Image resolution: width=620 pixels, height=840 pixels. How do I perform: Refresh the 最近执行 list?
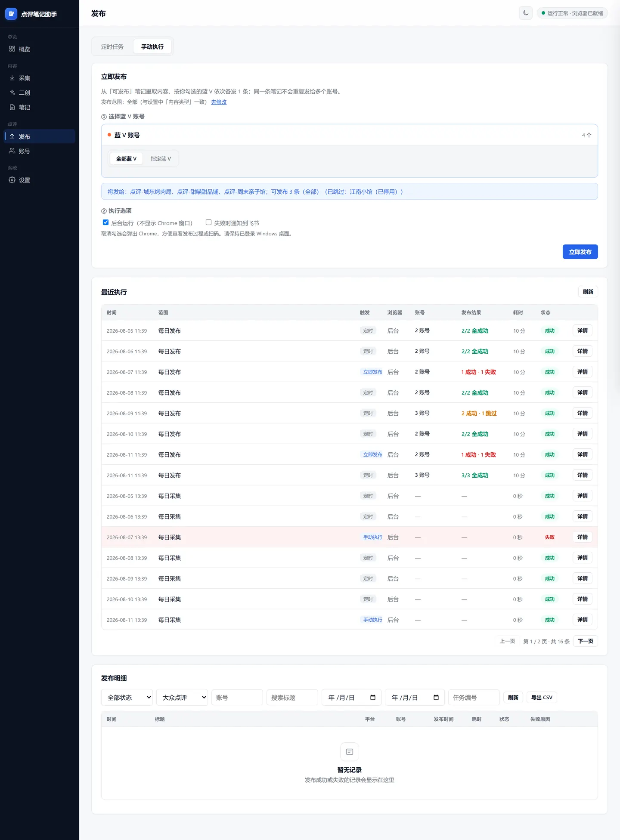click(588, 292)
